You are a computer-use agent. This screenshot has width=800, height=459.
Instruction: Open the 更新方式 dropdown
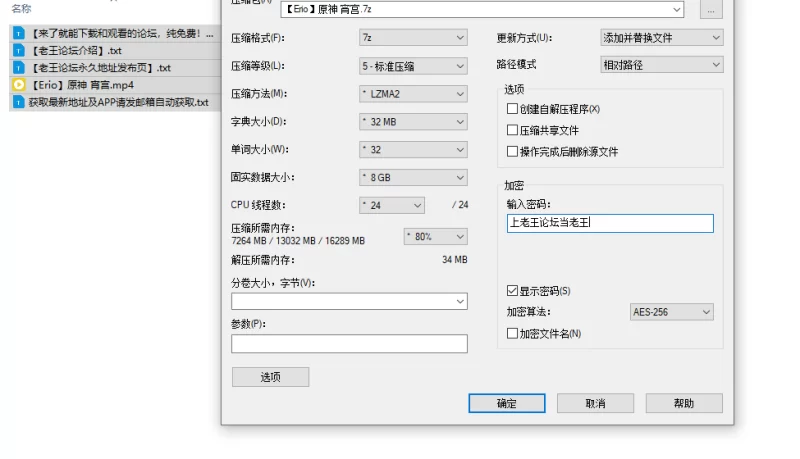(661, 38)
